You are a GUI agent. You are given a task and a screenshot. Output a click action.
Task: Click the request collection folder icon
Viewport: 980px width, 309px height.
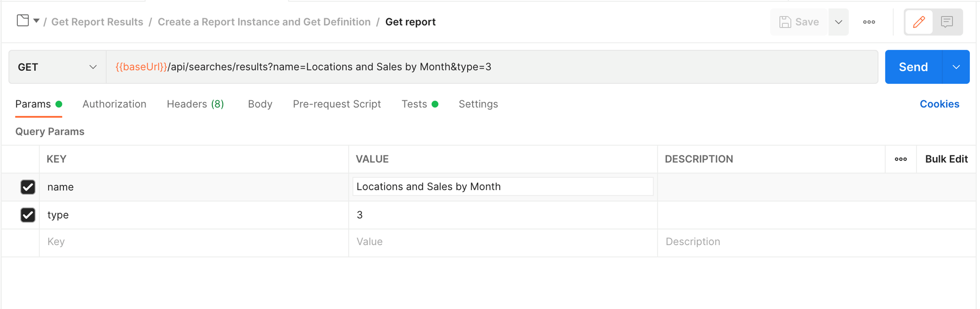point(23,20)
